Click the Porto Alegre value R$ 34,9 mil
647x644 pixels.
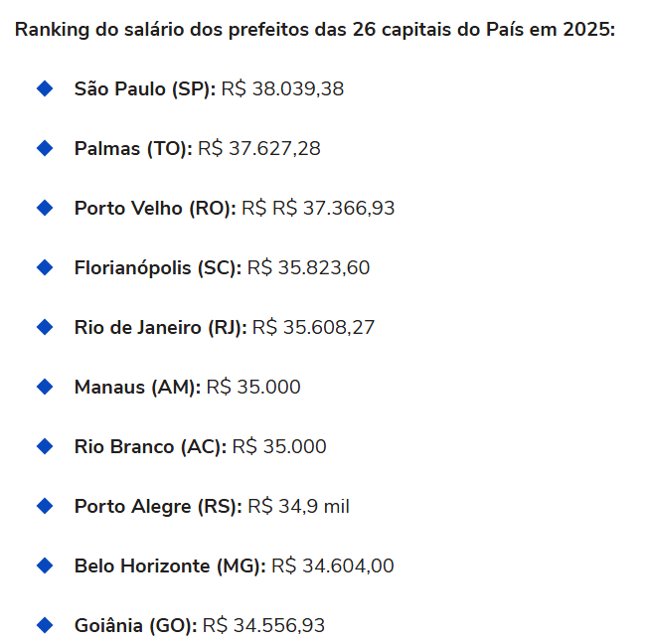pyautogui.click(x=298, y=506)
